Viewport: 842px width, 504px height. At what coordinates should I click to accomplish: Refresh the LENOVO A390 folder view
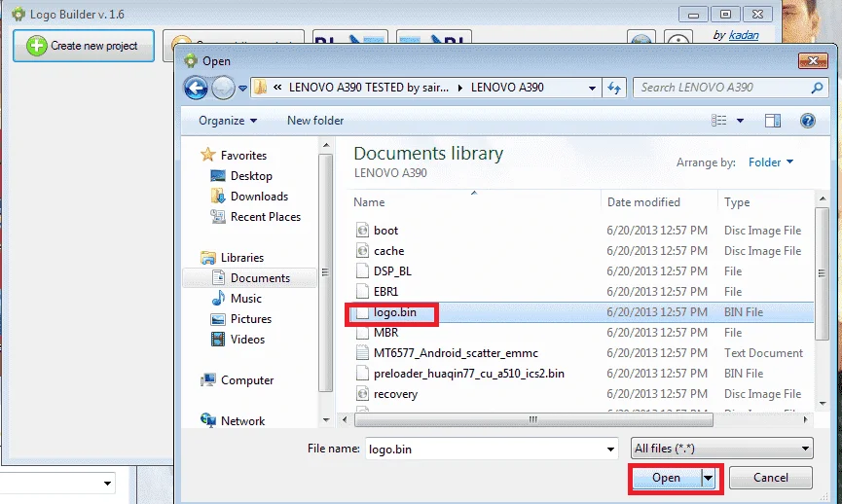coord(614,88)
